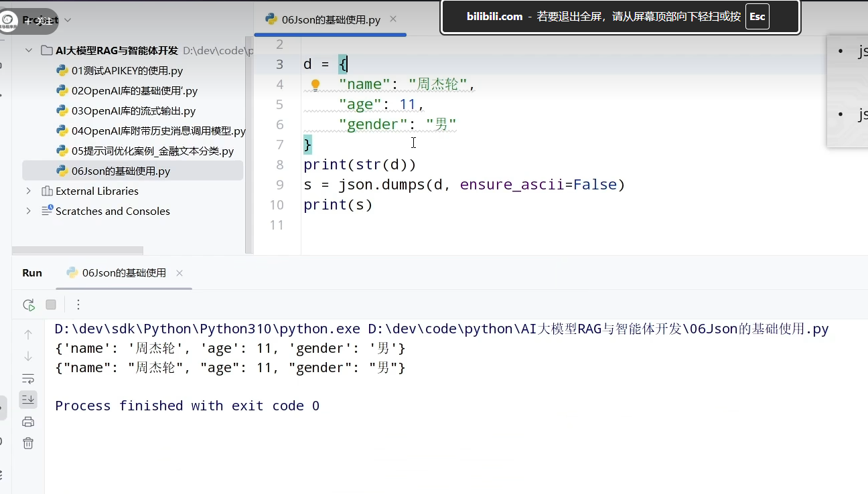This screenshot has width=868, height=494.
Task: Select the External Libraries tree item
Action: coord(97,191)
